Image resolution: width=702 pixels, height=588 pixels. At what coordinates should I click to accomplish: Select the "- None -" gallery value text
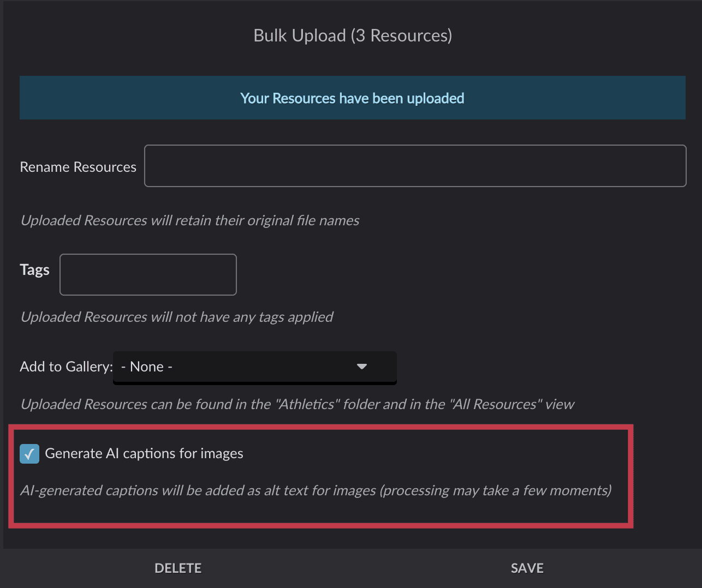[147, 367]
